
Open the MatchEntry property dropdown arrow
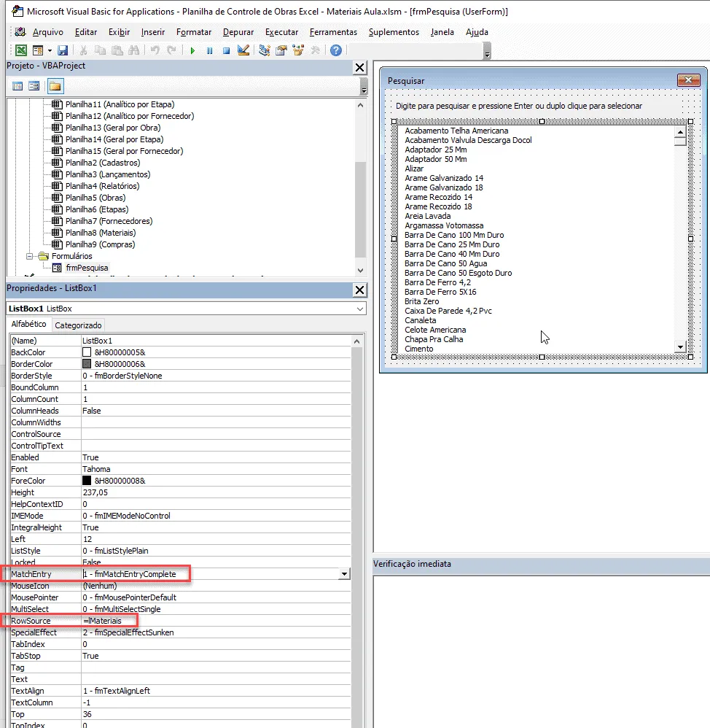click(x=344, y=574)
